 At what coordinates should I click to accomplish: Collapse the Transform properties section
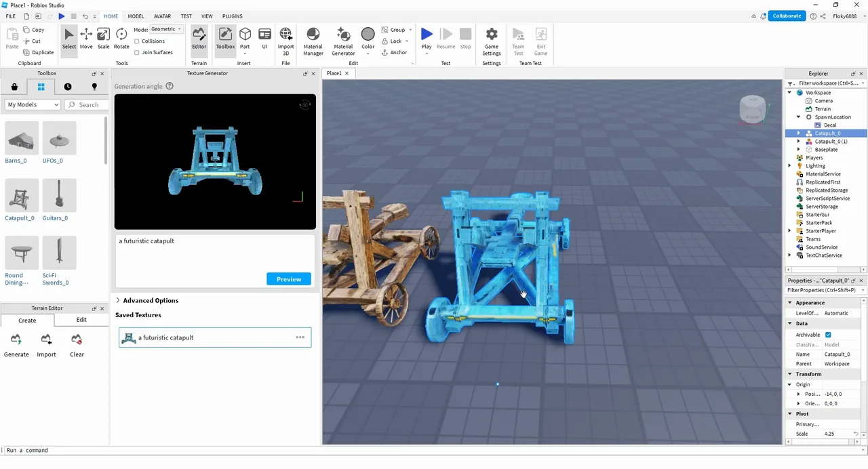coord(790,374)
